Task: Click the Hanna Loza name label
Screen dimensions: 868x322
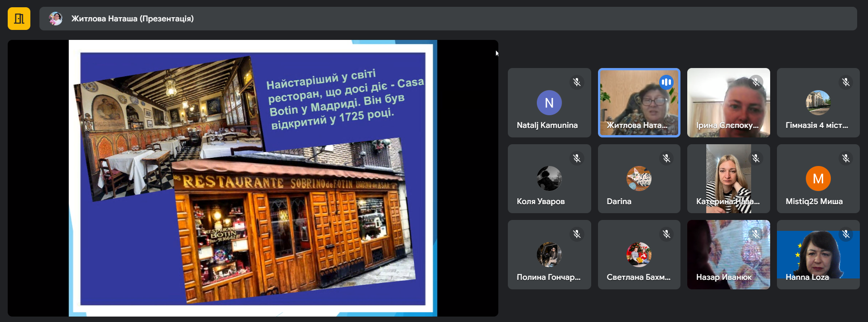Action: tap(807, 277)
